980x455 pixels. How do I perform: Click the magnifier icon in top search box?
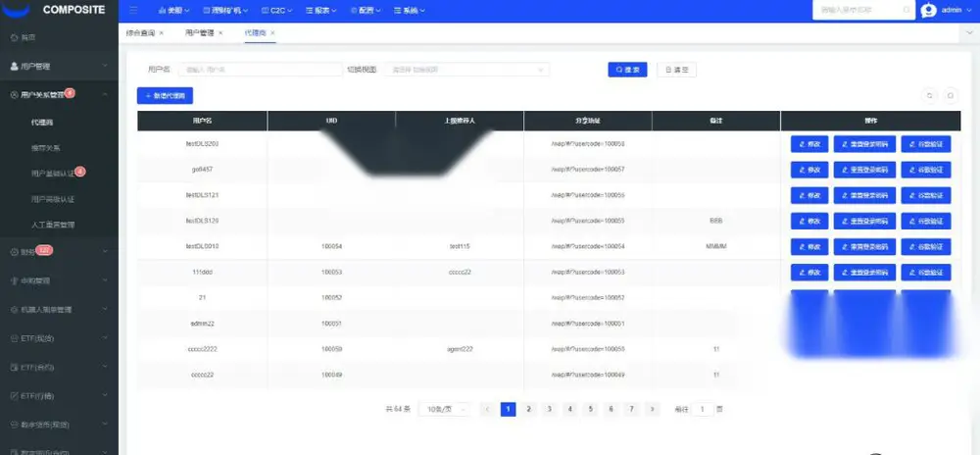[906, 10]
